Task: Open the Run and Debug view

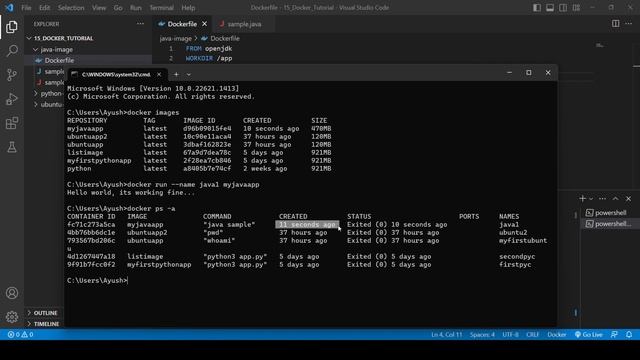Action: tap(12, 99)
